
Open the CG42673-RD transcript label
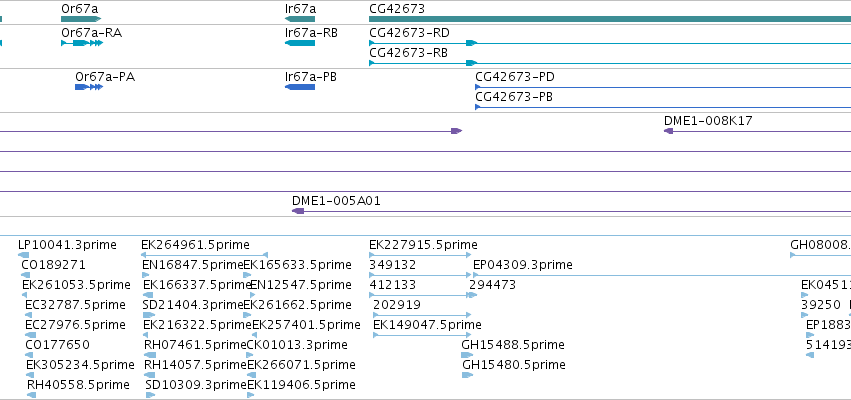(409, 33)
